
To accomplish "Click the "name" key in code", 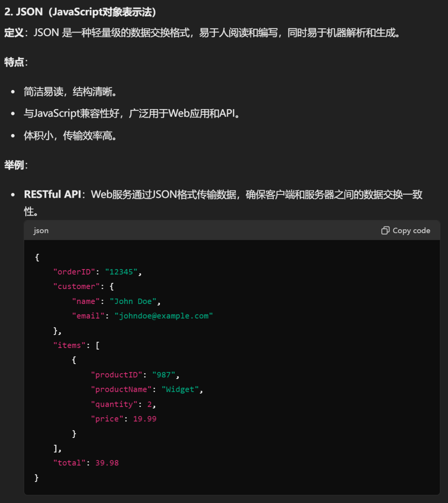I will coord(86,301).
